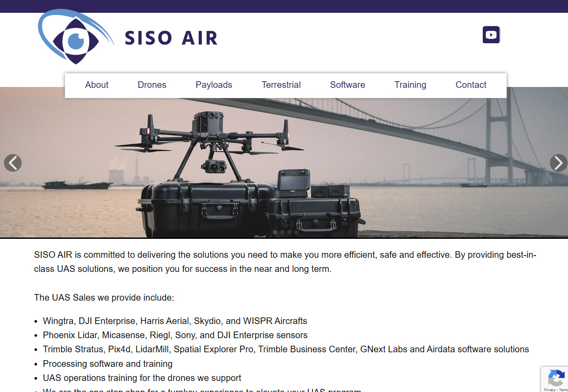
Task: Open the Training menu
Action: coord(410,85)
